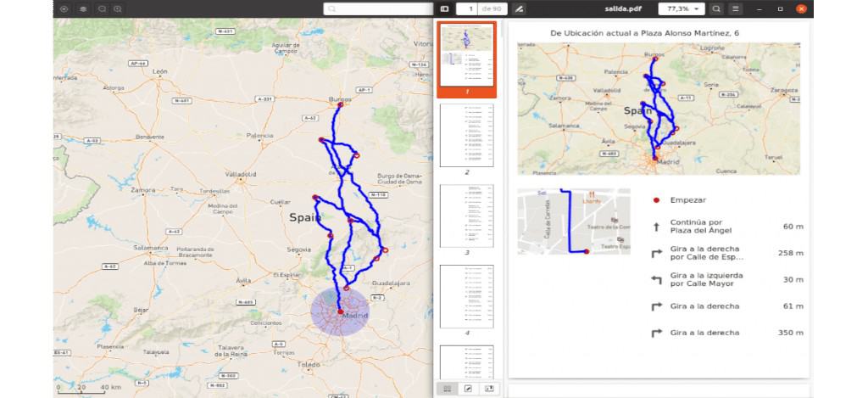Click the Empezar step in directions
Screen dimensions: 868x398
(x=688, y=200)
